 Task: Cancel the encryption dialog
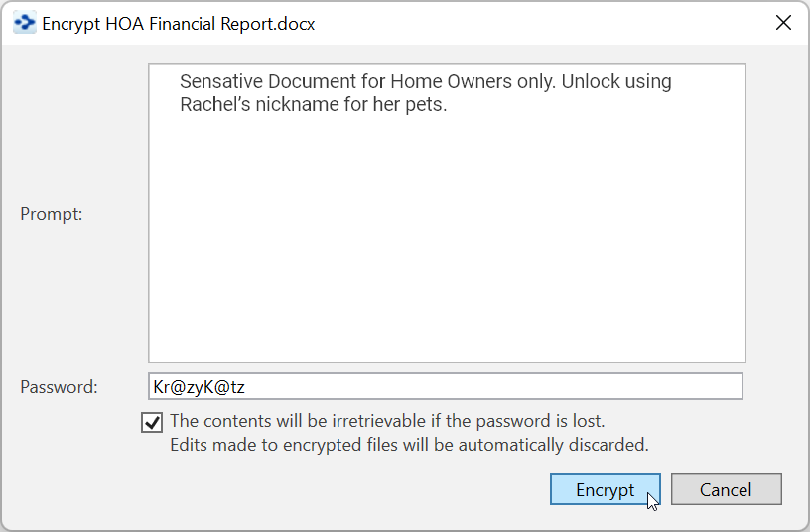(726, 489)
